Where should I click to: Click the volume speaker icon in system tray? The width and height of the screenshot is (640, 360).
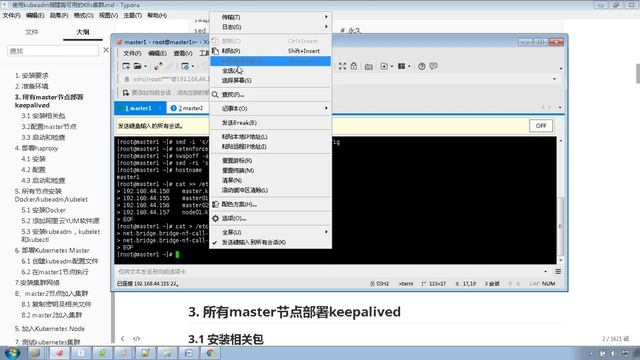tap(613, 353)
